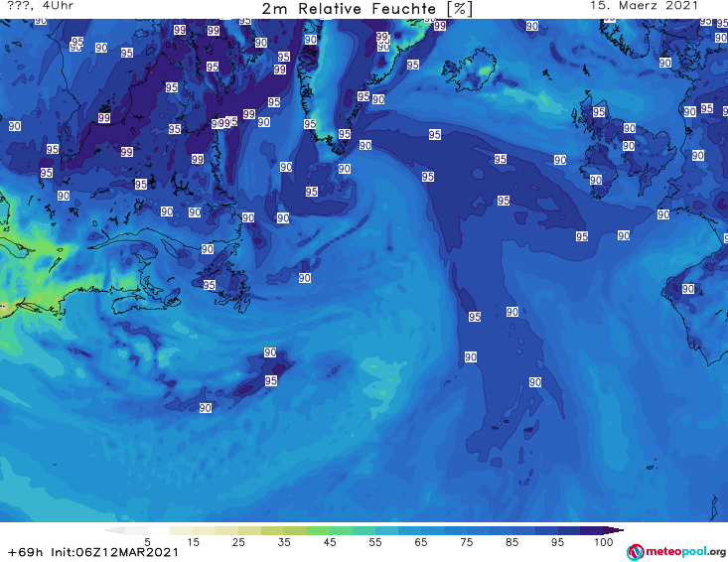The width and height of the screenshot is (728, 562).
Task: Click the legend value '25'
Action: coord(238,542)
